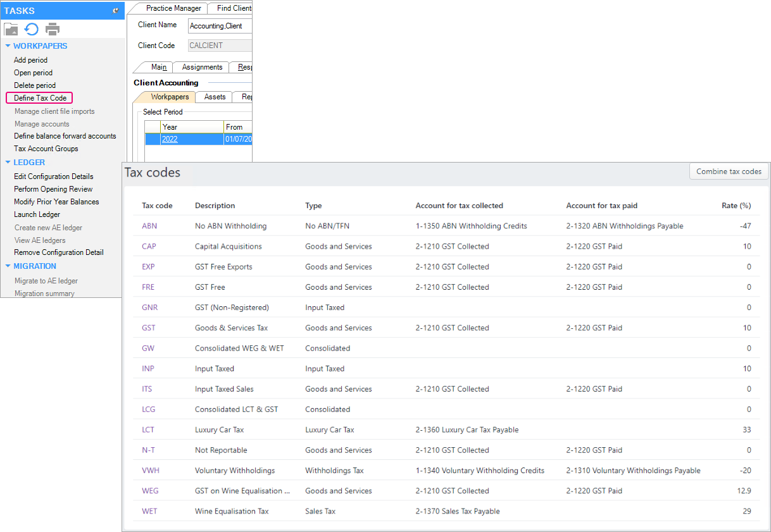Click the pin icon in TASKS header
The image size is (771, 532).
[x=115, y=11]
